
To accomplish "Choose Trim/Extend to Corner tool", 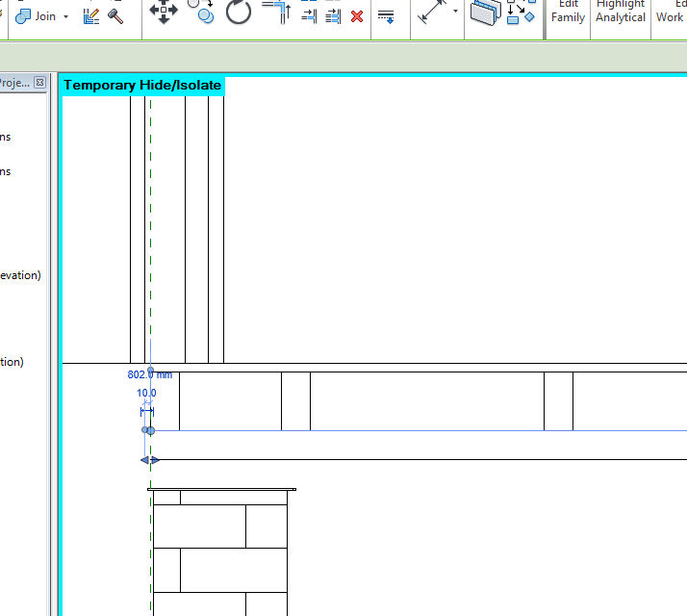I will [276, 13].
